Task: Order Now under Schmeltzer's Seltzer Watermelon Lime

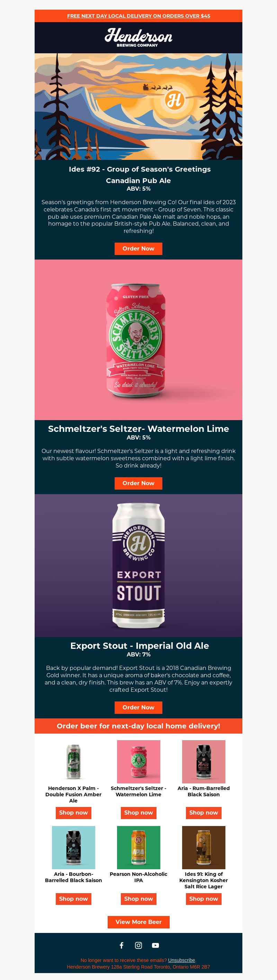Action: point(138,483)
